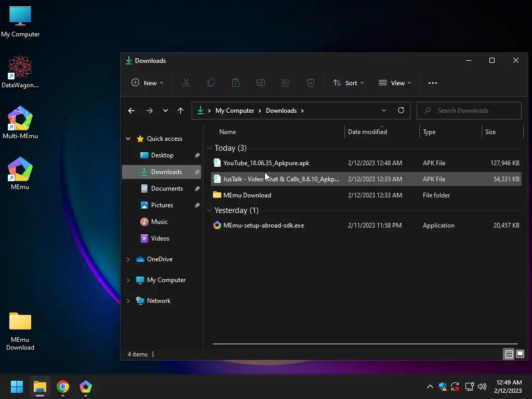Collapse the Yesterday (1) group
This screenshot has height=399, width=532.
pos(209,210)
